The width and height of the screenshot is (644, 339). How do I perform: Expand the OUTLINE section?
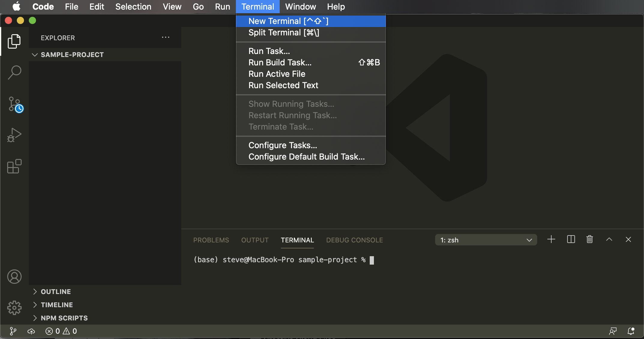tap(56, 292)
